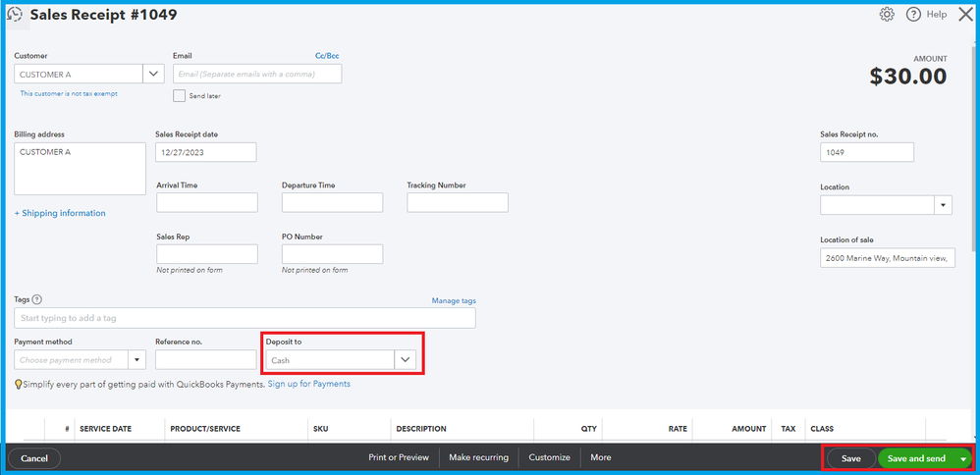Screen dimensions: 980x475
Task: Expand the Customer dropdown arrow
Action: [154, 74]
